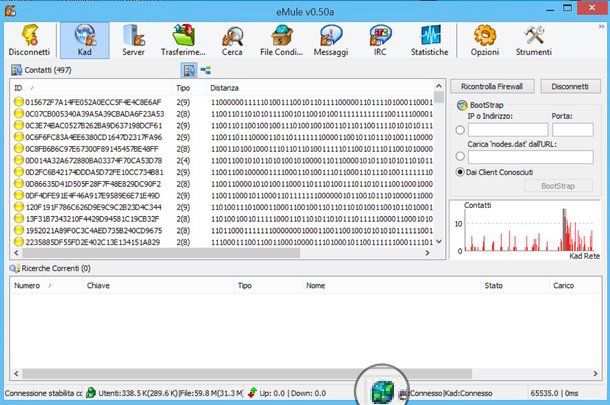Sort searches by Chiave column header
This screenshot has width=610, height=405.
pyautogui.click(x=158, y=286)
